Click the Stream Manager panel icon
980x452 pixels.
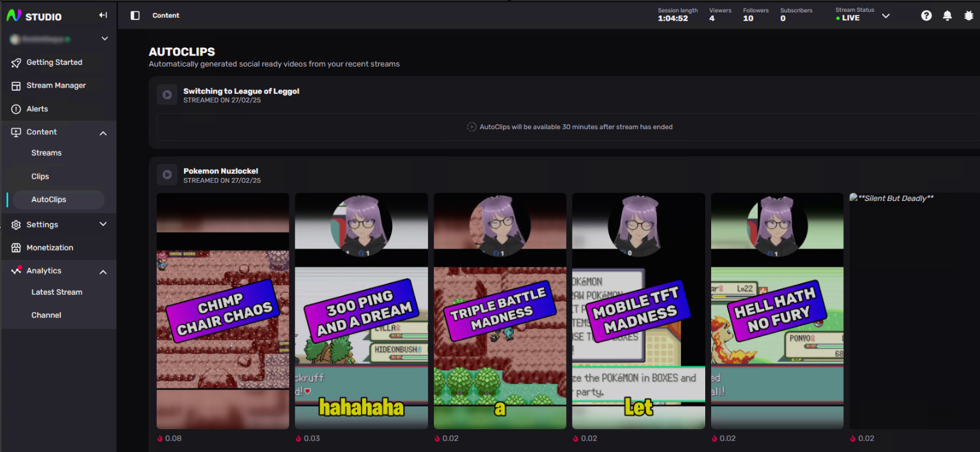click(16, 86)
